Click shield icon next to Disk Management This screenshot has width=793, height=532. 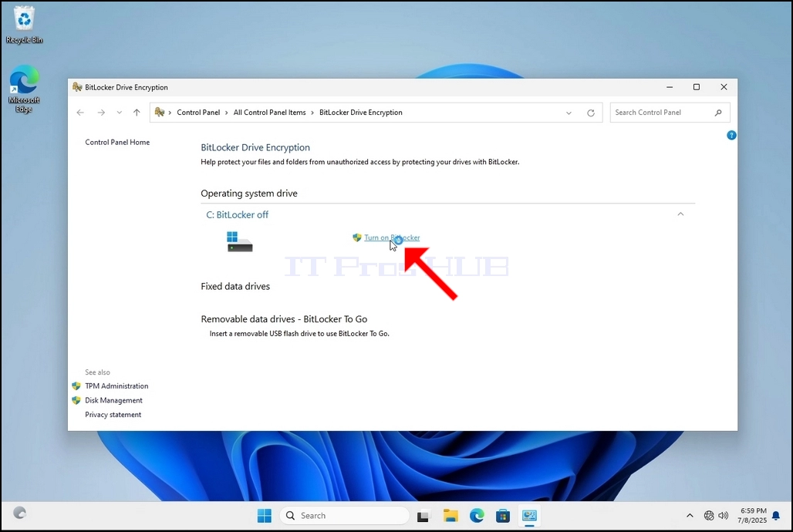76,400
